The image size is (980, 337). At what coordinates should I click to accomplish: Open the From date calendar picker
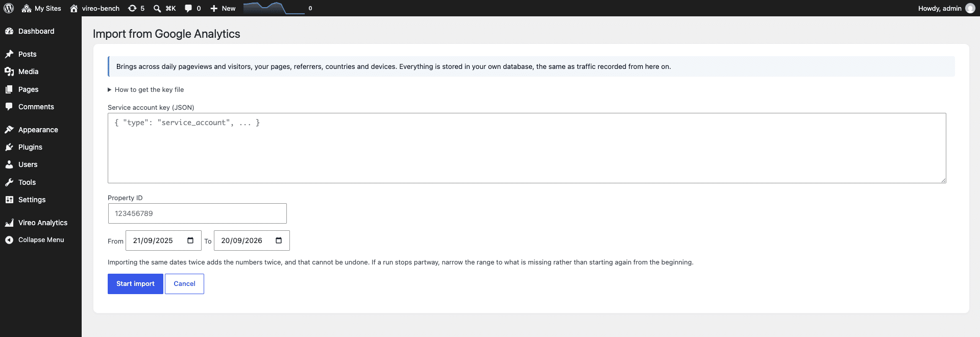click(x=190, y=240)
